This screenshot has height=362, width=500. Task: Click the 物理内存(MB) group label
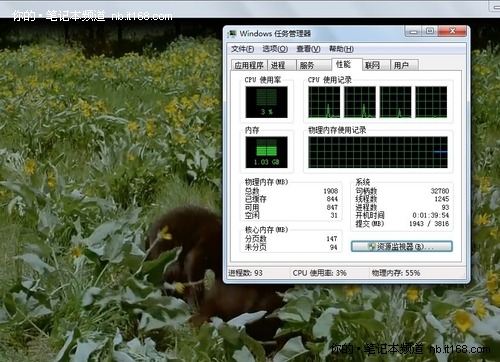[x=266, y=182]
